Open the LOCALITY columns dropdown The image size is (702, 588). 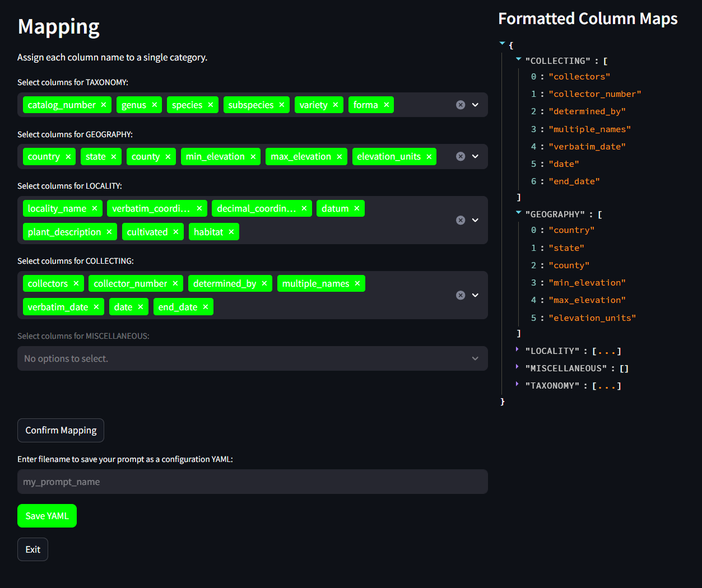(x=476, y=220)
